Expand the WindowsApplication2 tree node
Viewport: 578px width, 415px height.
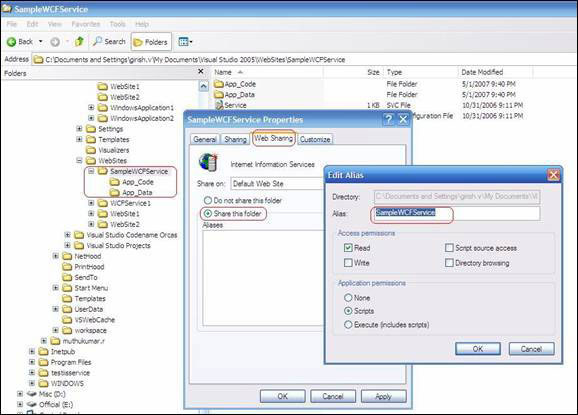[91, 118]
